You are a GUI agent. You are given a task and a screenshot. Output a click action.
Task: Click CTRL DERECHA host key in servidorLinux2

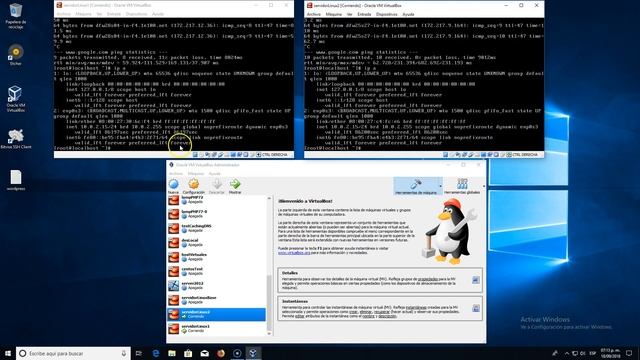[525, 155]
